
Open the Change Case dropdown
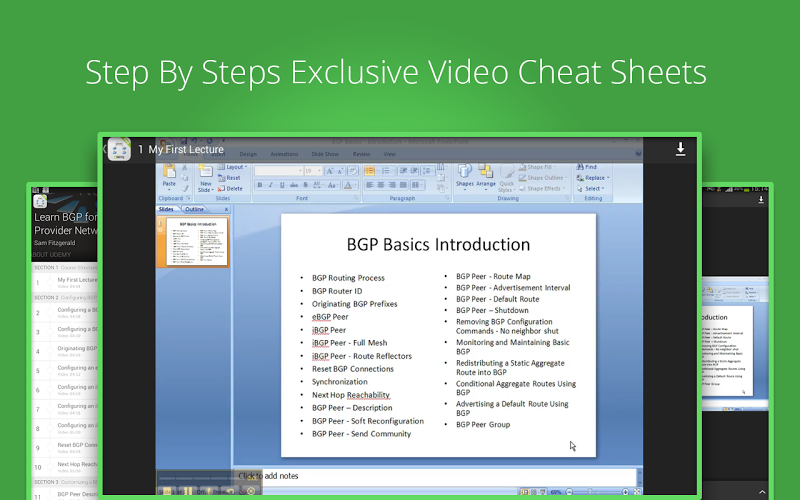coord(332,185)
